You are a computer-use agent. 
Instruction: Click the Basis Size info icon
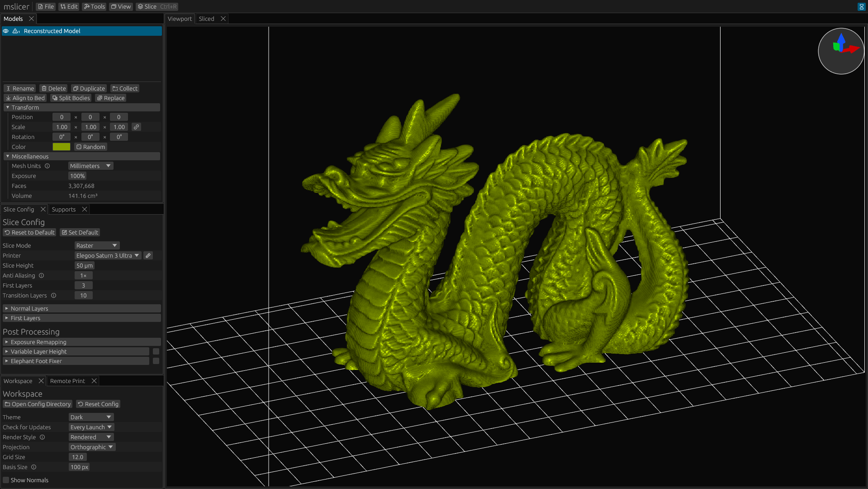click(33, 467)
